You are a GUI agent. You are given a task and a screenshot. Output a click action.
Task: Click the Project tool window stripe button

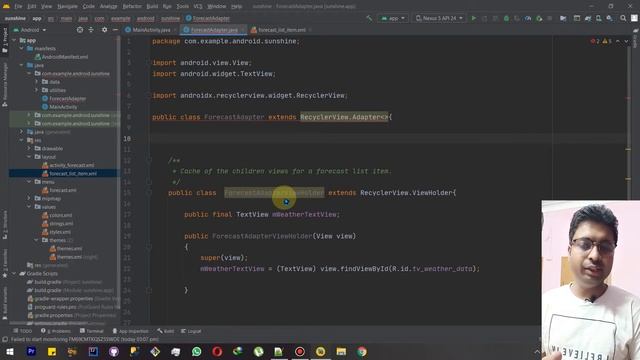click(x=4, y=40)
